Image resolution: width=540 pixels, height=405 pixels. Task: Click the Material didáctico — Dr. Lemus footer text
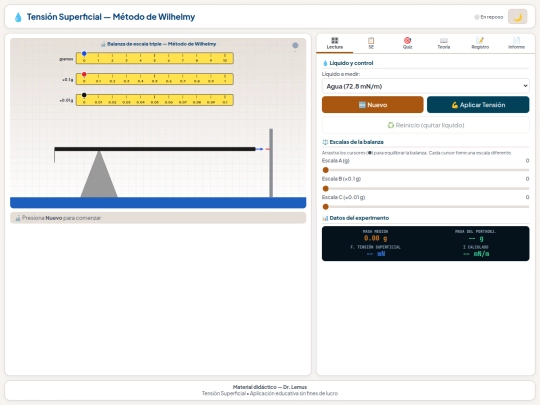tap(270, 387)
